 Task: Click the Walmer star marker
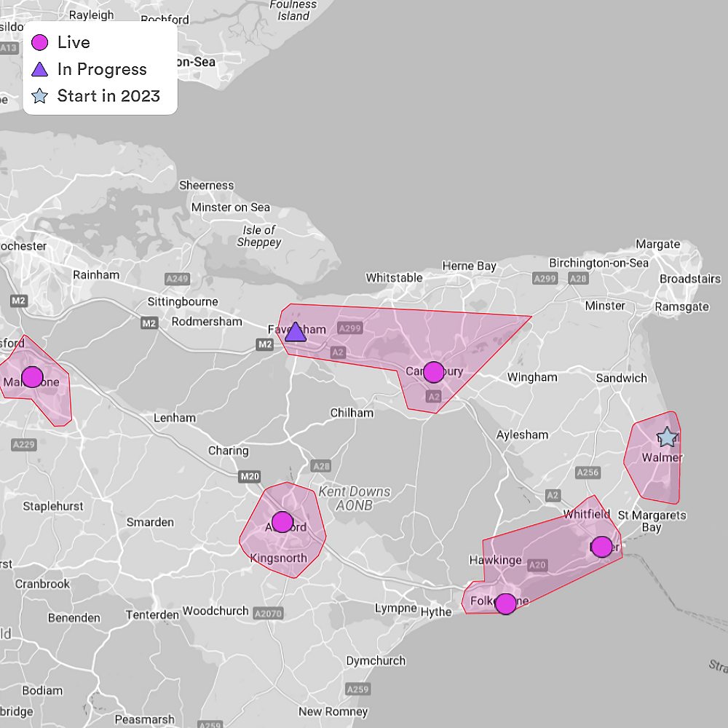click(667, 438)
